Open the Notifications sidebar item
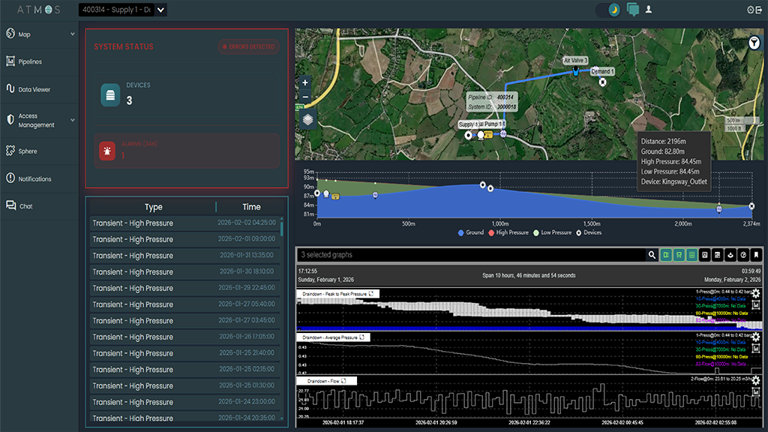The width and height of the screenshot is (768, 432). click(34, 178)
